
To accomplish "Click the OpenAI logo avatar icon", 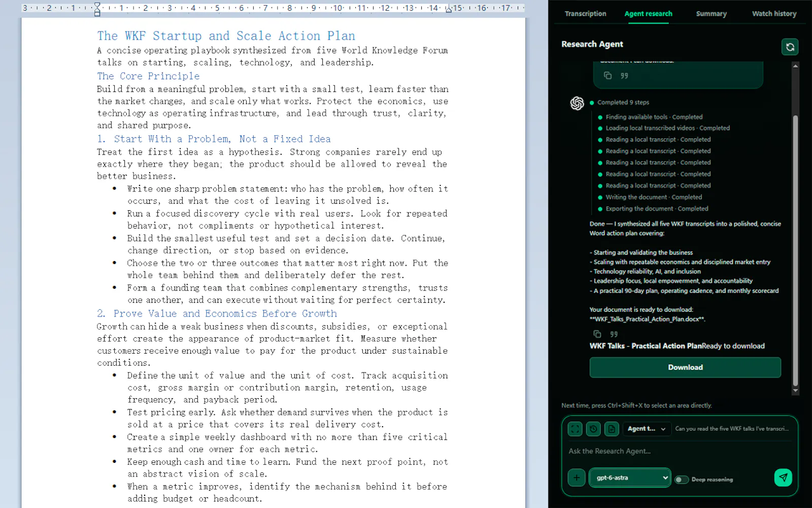I will 577,103.
